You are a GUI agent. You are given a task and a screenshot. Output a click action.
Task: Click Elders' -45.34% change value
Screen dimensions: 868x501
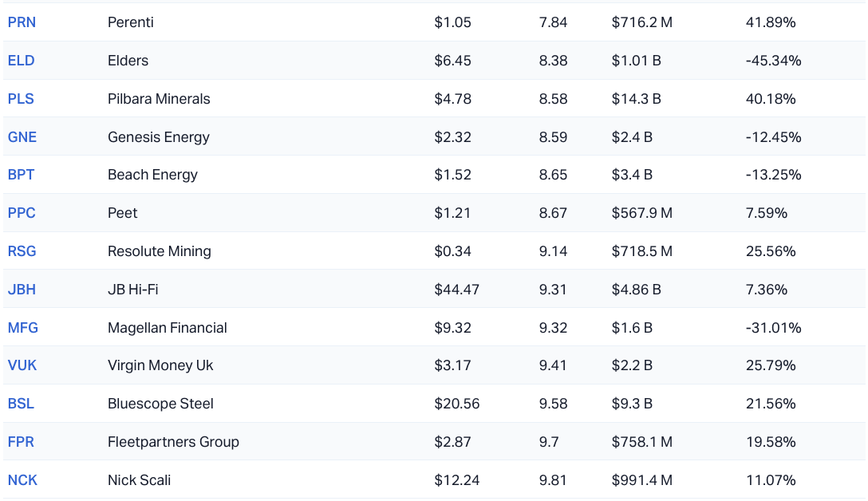[x=773, y=61]
